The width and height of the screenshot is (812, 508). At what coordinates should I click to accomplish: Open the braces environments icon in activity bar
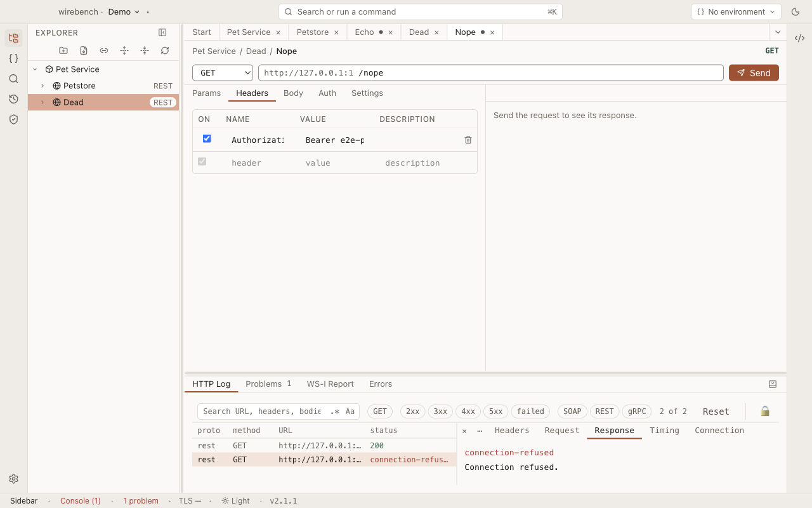pos(13,58)
